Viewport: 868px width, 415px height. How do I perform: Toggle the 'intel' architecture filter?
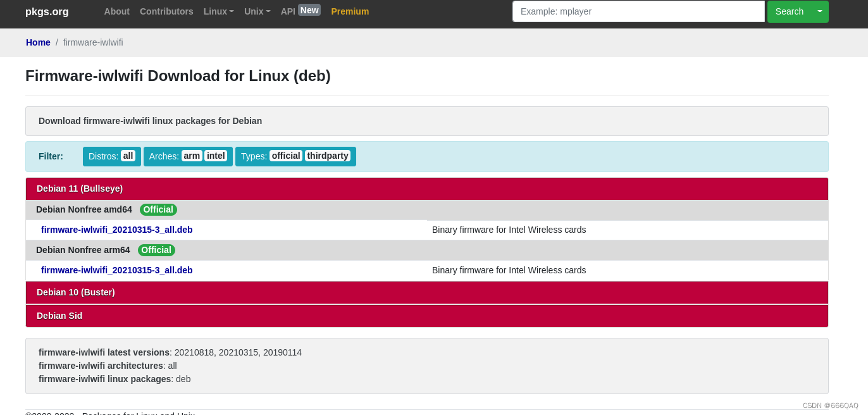click(216, 156)
